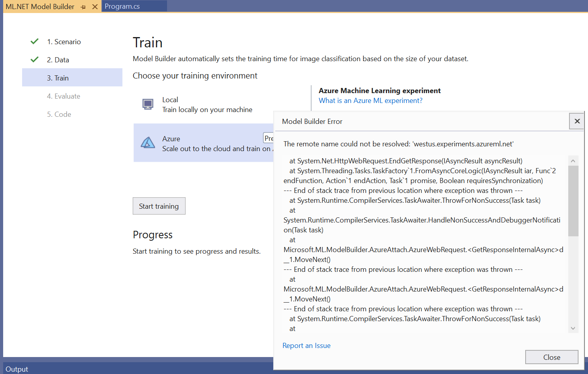Switch to the ML.NET Model Builder tab
This screenshot has height=374, width=588.
click(x=39, y=6)
